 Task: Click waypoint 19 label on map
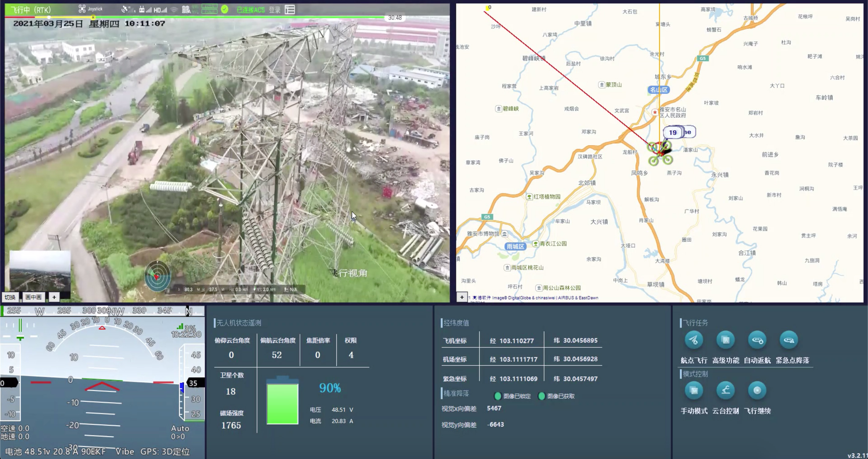point(672,132)
